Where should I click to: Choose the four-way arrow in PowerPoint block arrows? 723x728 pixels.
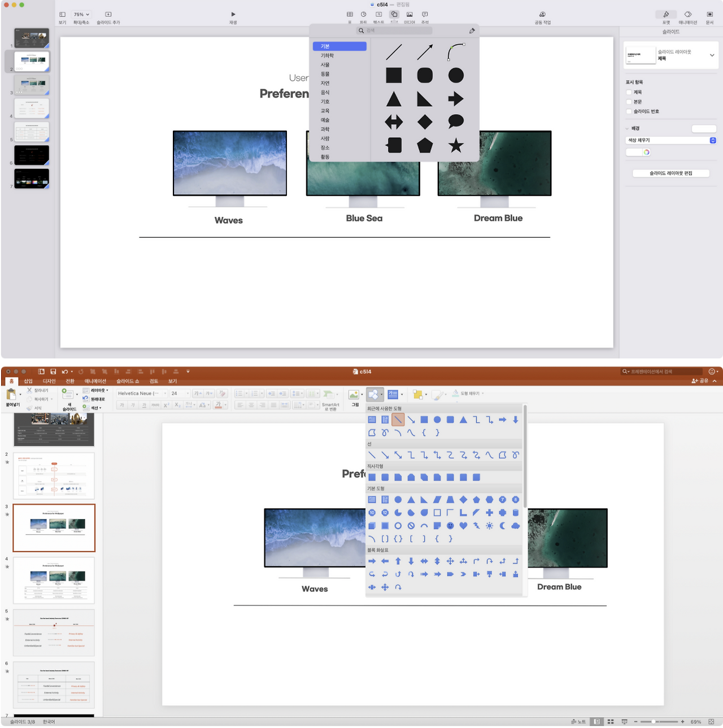pos(450,561)
